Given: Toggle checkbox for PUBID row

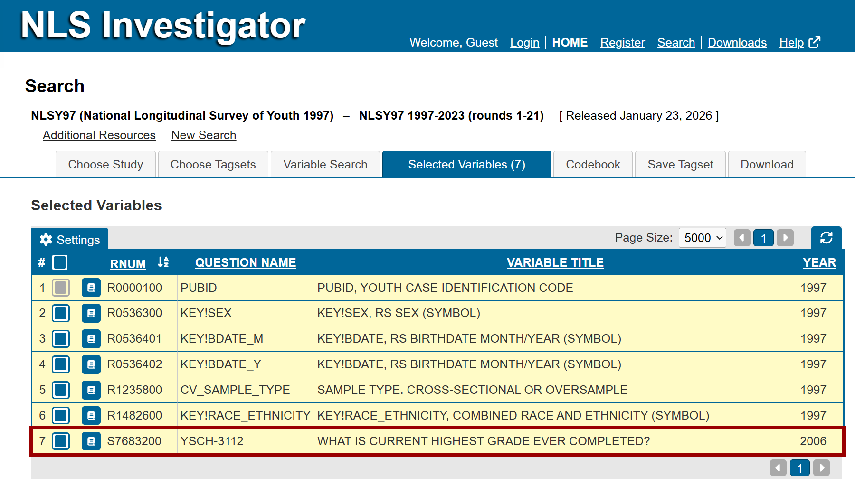Looking at the screenshot, I should click(x=61, y=288).
